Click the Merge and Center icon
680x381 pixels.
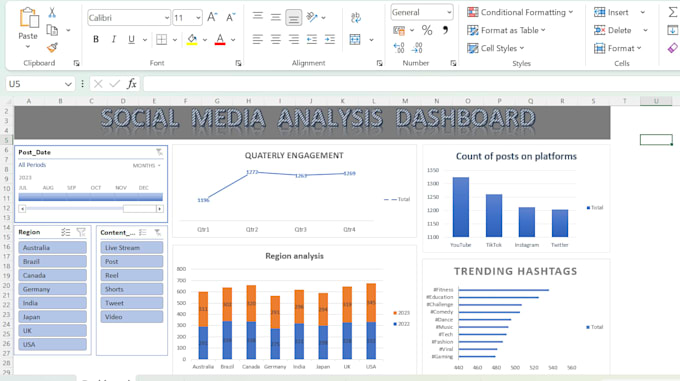coord(355,39)
